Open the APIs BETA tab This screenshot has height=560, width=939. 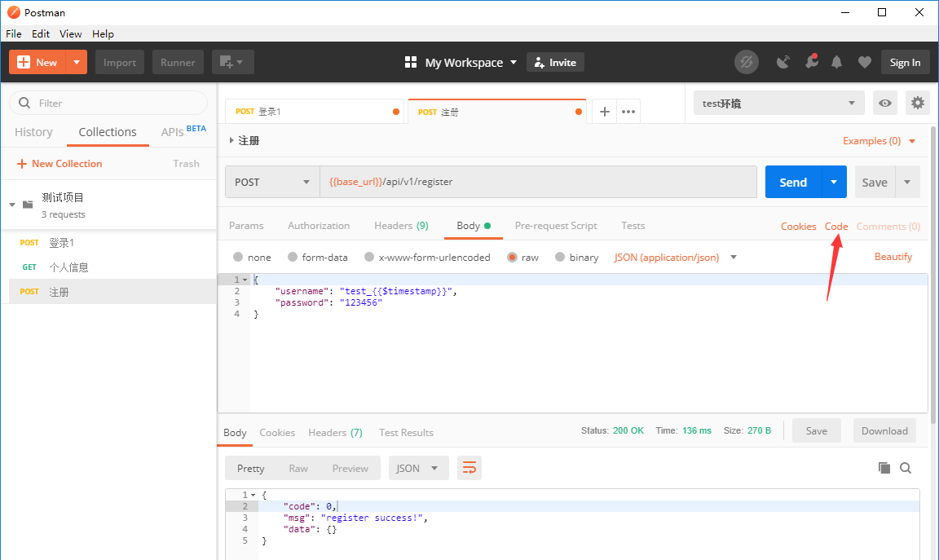pyautogui.click(x=183, y=131)
